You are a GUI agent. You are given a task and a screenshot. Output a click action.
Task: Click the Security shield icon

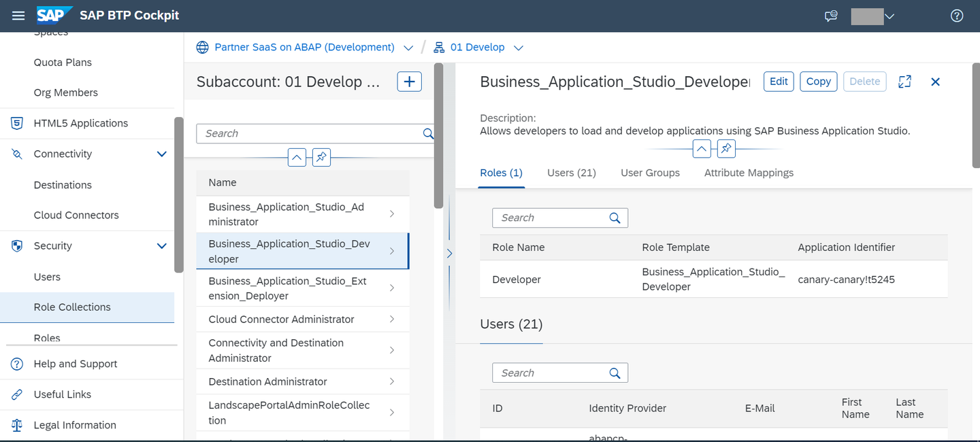(x=17, y=246)
